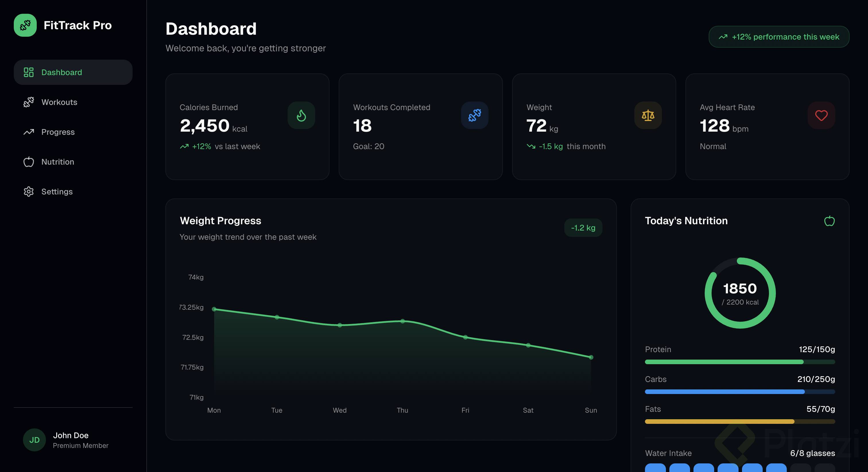Viewport: 868px width, 472px height.
Task: Click the Sun data point on weight chart
Action: click(x=591, y=357)
